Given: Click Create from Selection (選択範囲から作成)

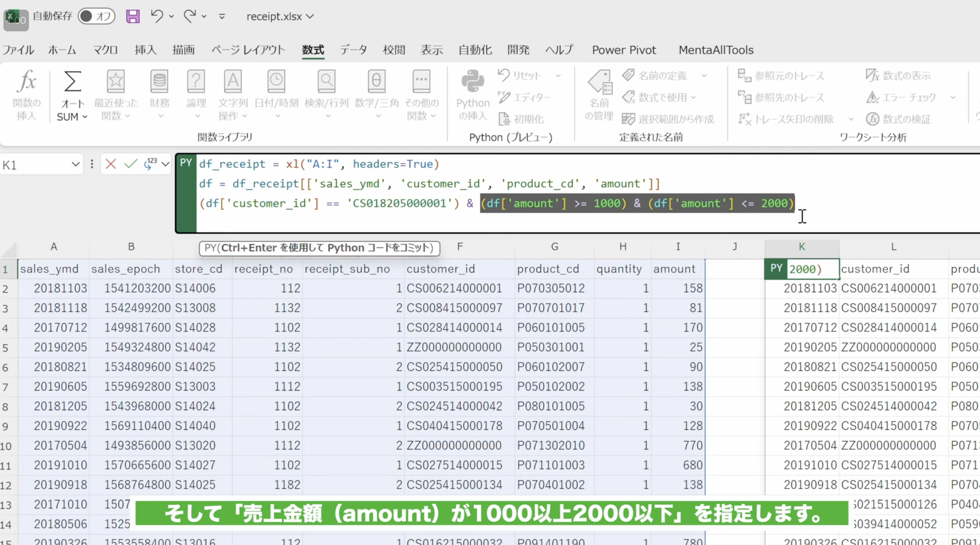Looking at the screenshot, I should [x=668, y=119].
